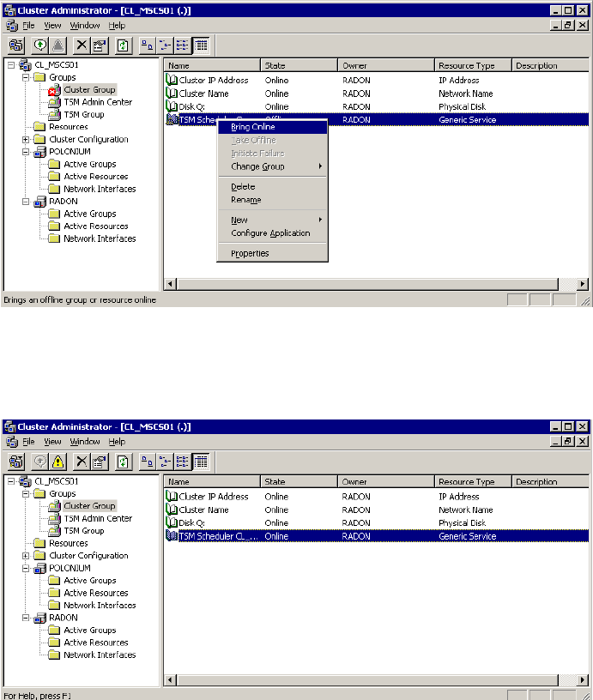Select Disk Q: row in lower window list
This screenshot has width=593, height=700.
[x=377, y=522]
